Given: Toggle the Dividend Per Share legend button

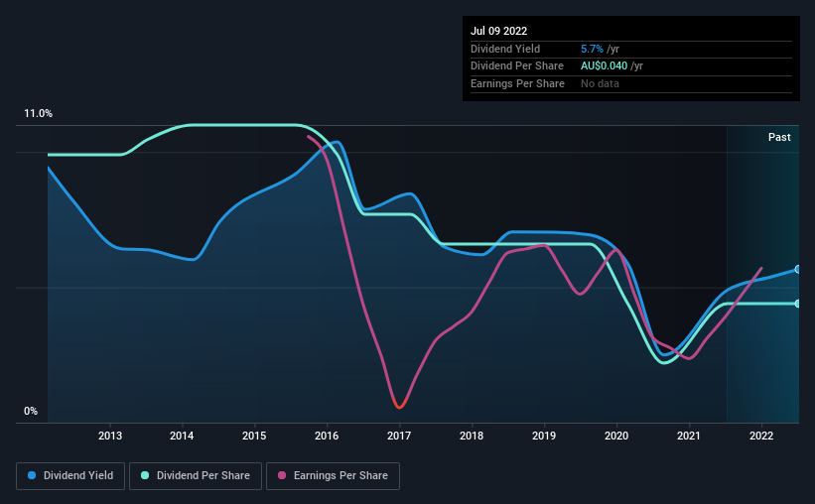Looking at the screenshot, I should [x=196, y=476].
